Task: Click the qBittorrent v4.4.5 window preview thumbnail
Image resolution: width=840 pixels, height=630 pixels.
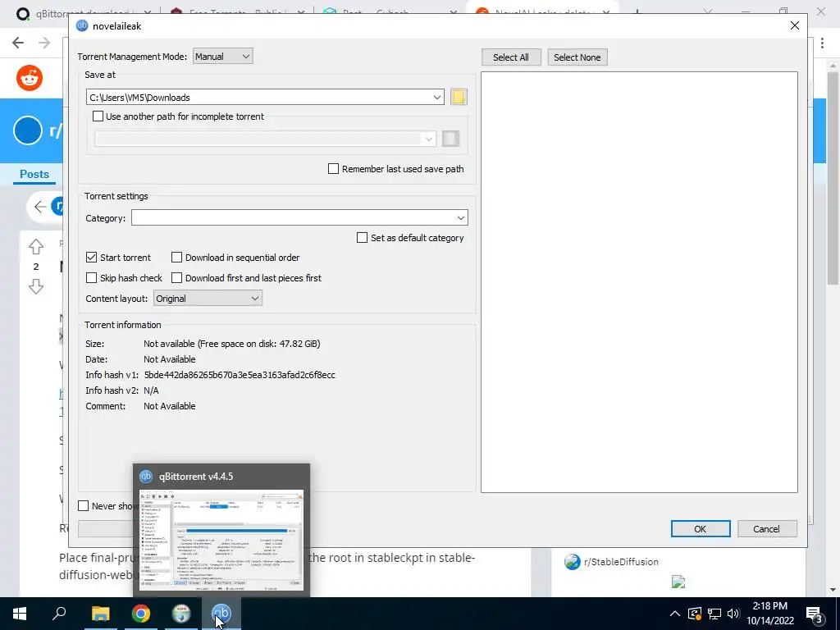Action: coord(221,540)
